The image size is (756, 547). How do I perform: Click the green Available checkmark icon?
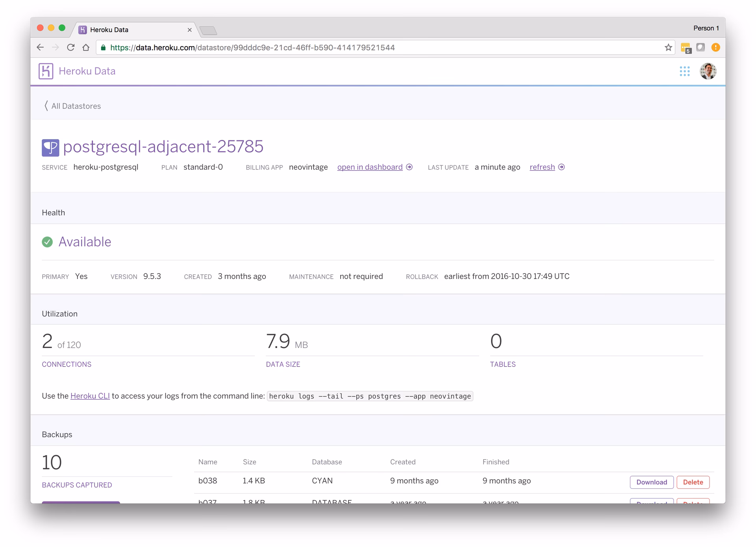click(47, 242)
